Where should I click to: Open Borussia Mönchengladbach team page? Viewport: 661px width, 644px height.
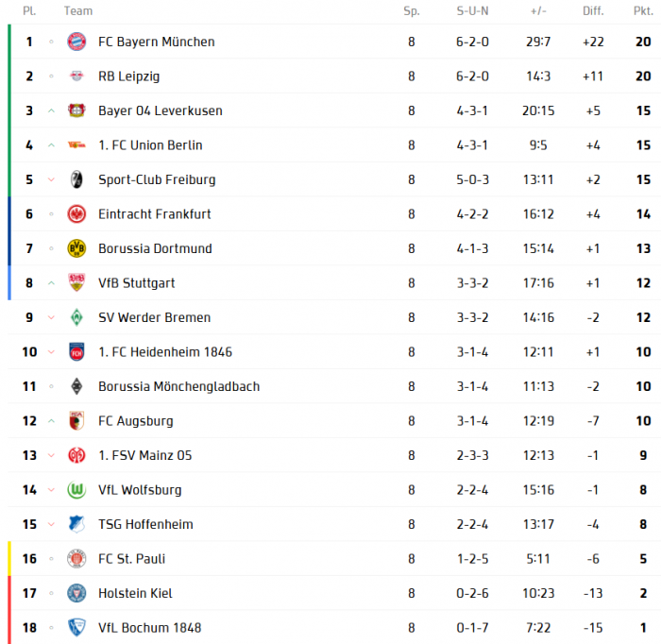coord(178,386)
